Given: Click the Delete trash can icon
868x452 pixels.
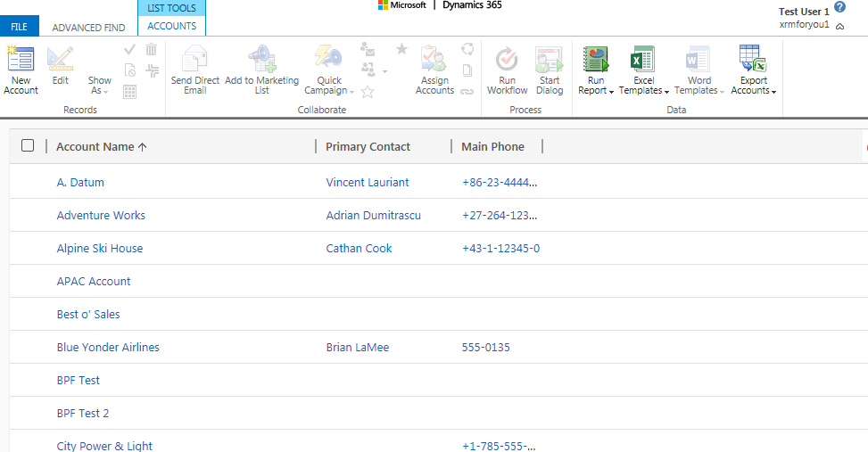Looking at the screenshot, I should point(151,49).
